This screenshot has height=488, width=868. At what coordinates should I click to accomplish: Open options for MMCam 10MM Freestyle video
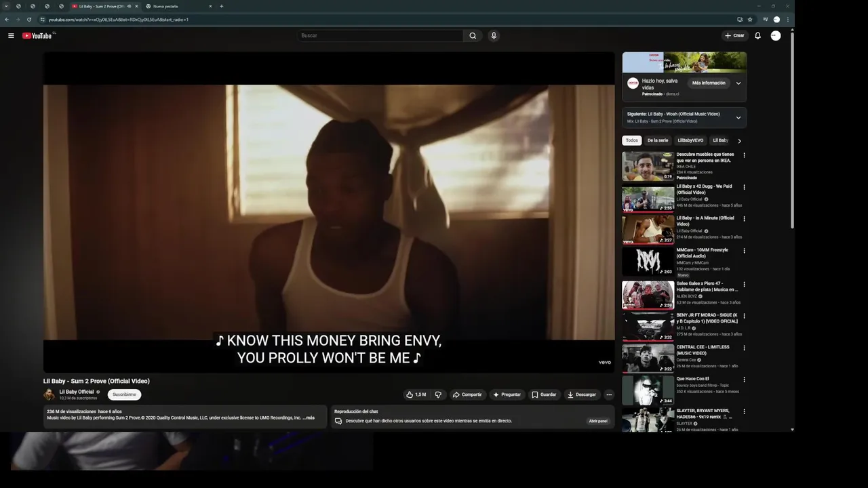(744, 251)
